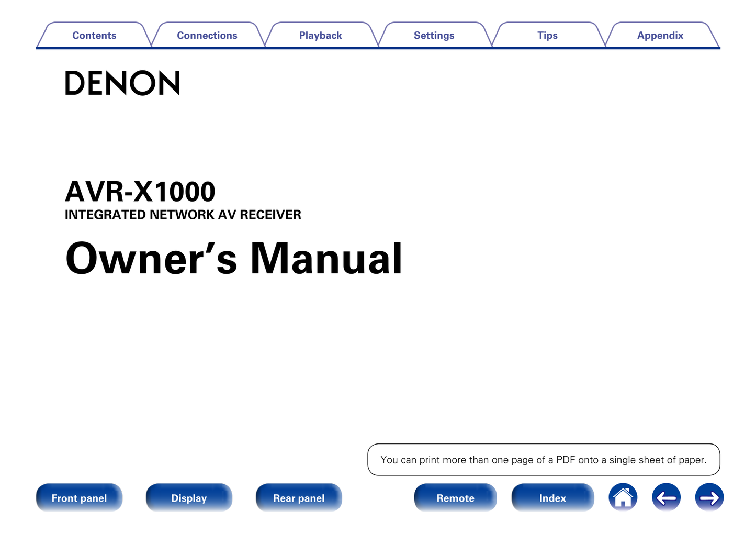Click the forward arrow icon
Viewport: 756px width, 533px height.
(709, 497)
